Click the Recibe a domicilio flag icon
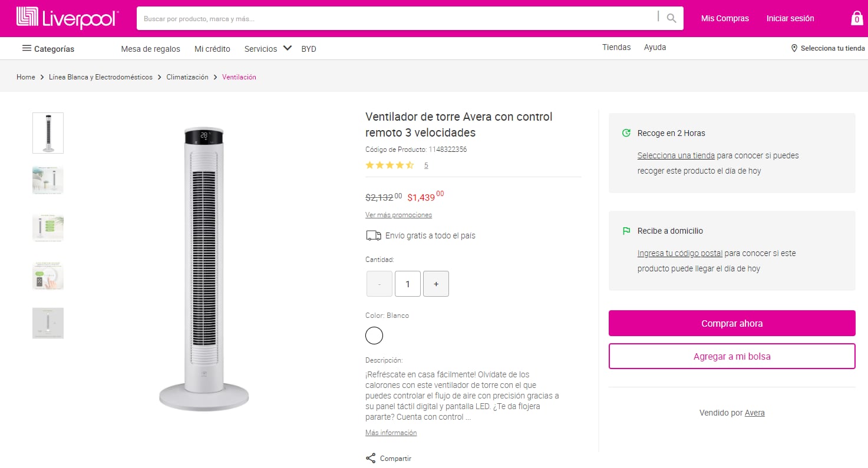The height and width of the screenshot is (468, 868). coord(626,230)
